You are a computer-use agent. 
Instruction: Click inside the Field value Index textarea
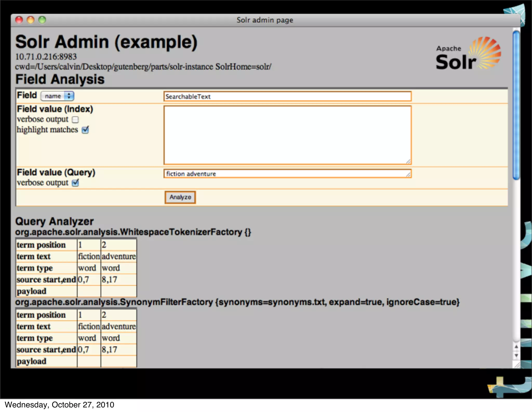[x=287, y=135]
